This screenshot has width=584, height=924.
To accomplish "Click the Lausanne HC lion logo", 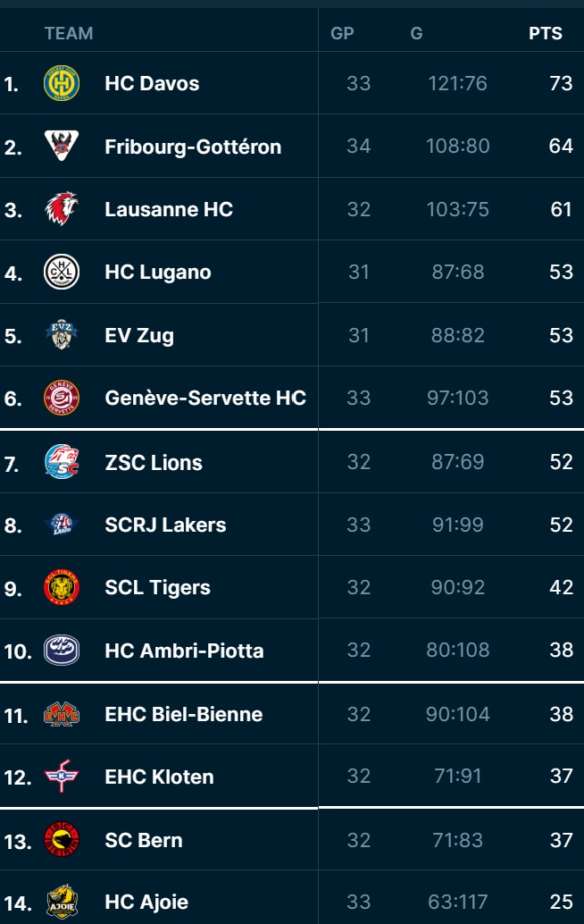I will click(62, 209).
